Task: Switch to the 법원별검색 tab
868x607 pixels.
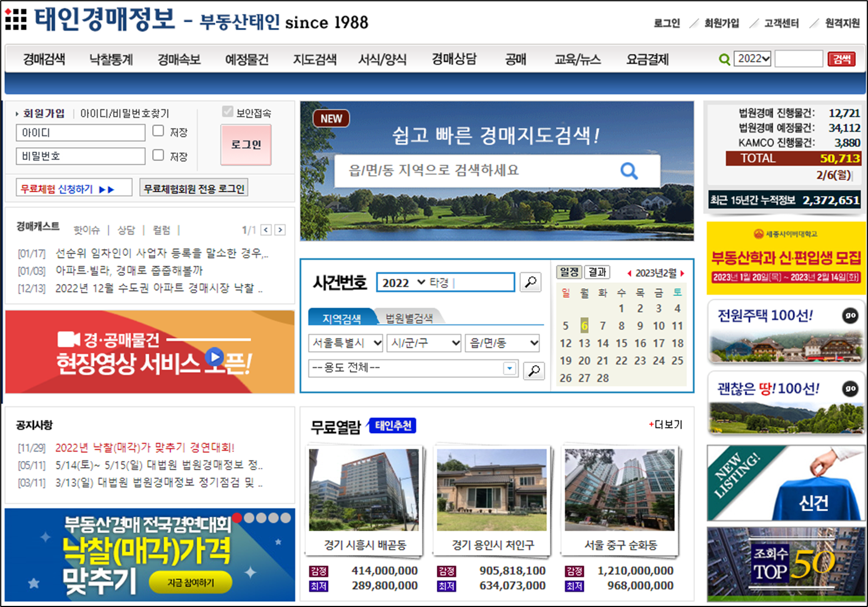Action: click(x=409, y=318)
